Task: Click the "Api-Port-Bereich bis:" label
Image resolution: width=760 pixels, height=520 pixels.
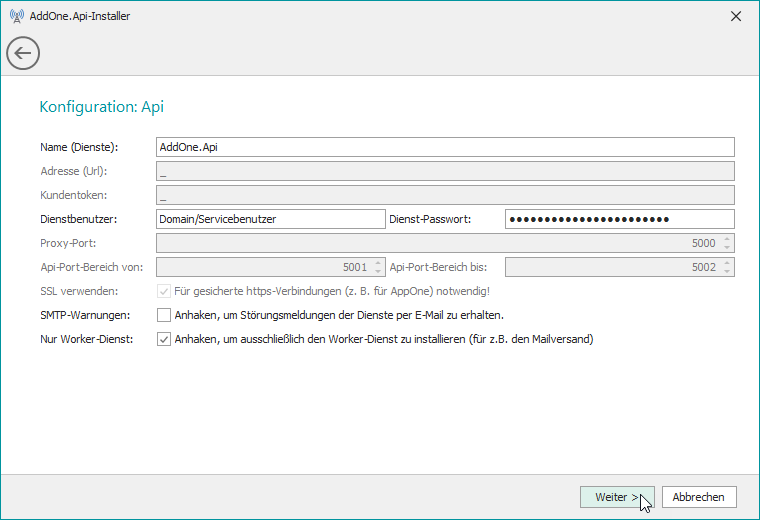Action: [438, 267]
